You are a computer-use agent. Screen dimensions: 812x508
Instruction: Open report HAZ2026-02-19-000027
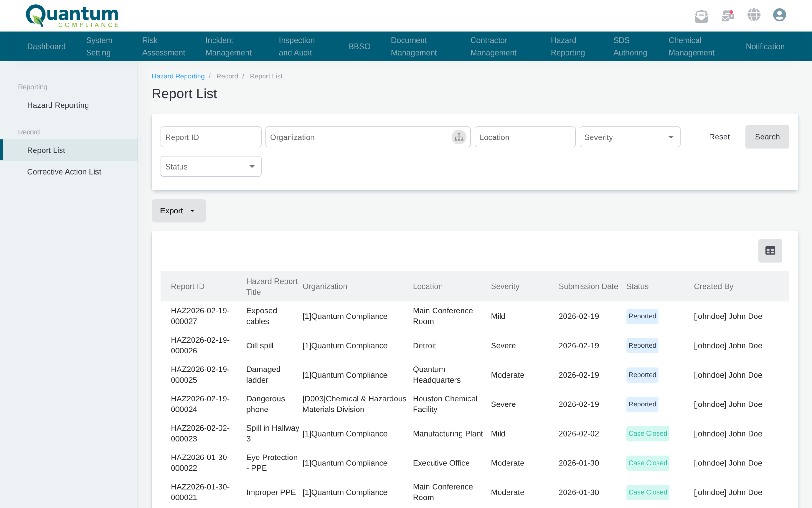(200, 316)
